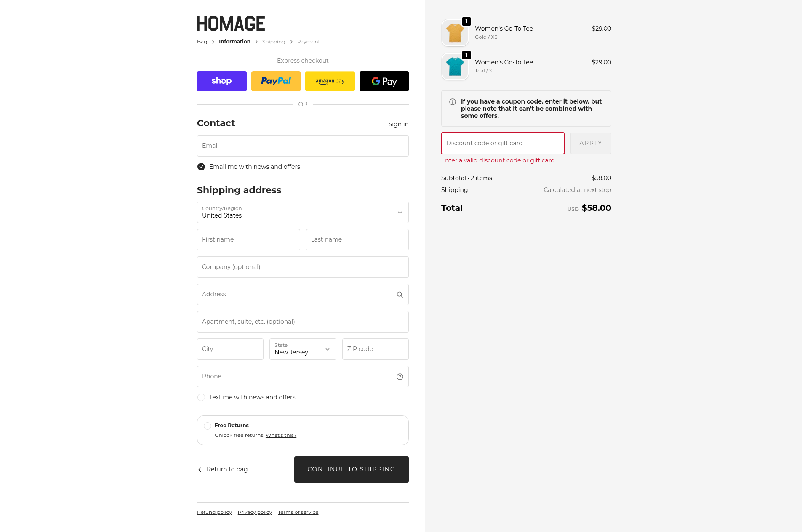Image resolution: width=802 pixels, height=532 pixels.
Task: Open the Country/Region dropdown
Action: [x=303, y=213]
